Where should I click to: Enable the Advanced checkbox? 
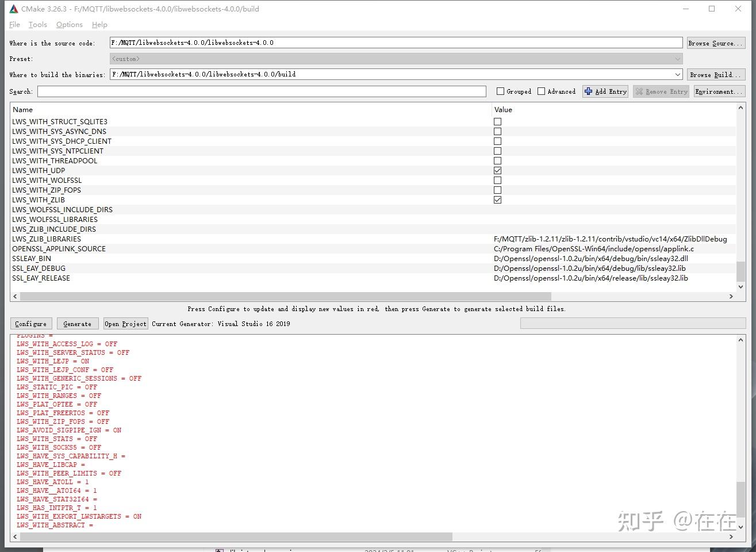tap(541, 91)
